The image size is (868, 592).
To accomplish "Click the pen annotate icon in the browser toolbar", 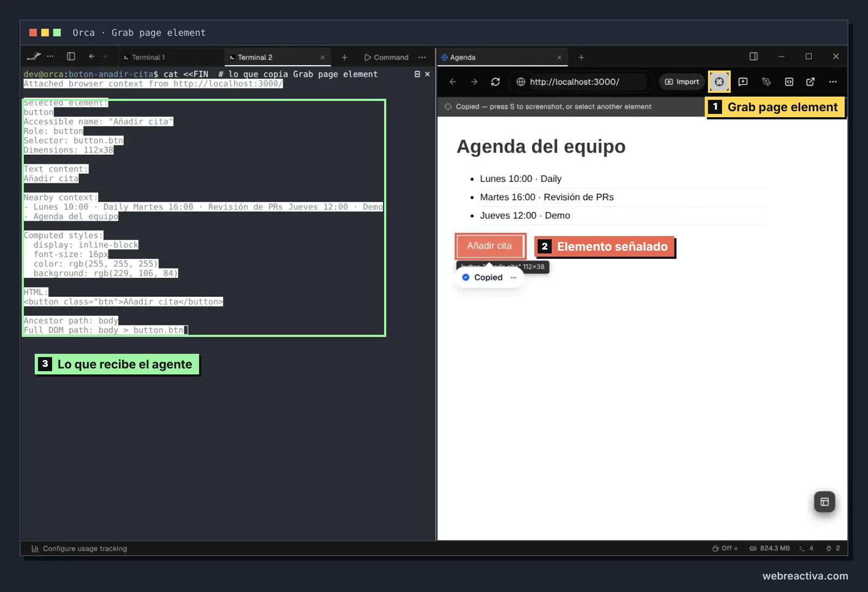I will [x=766, y=82].
